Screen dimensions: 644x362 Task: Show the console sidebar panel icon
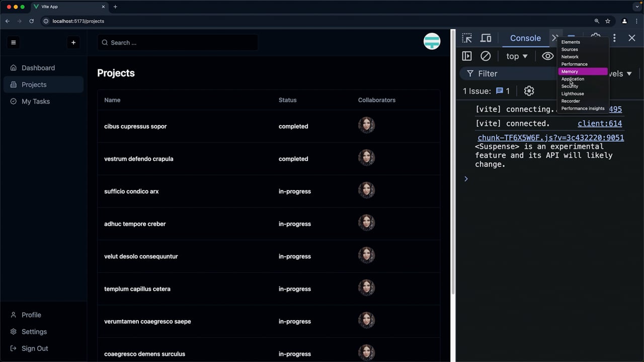coord(467,56)
